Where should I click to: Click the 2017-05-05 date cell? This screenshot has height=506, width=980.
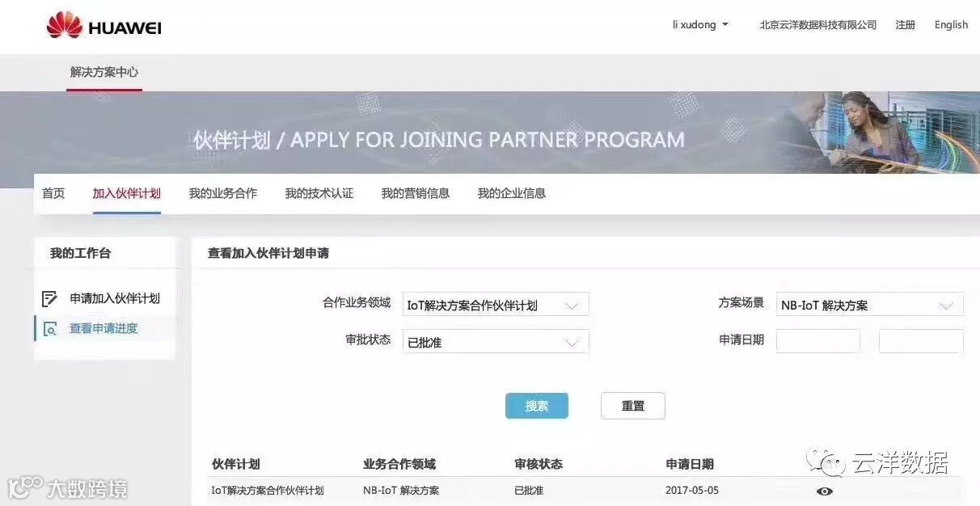(692, 491)
